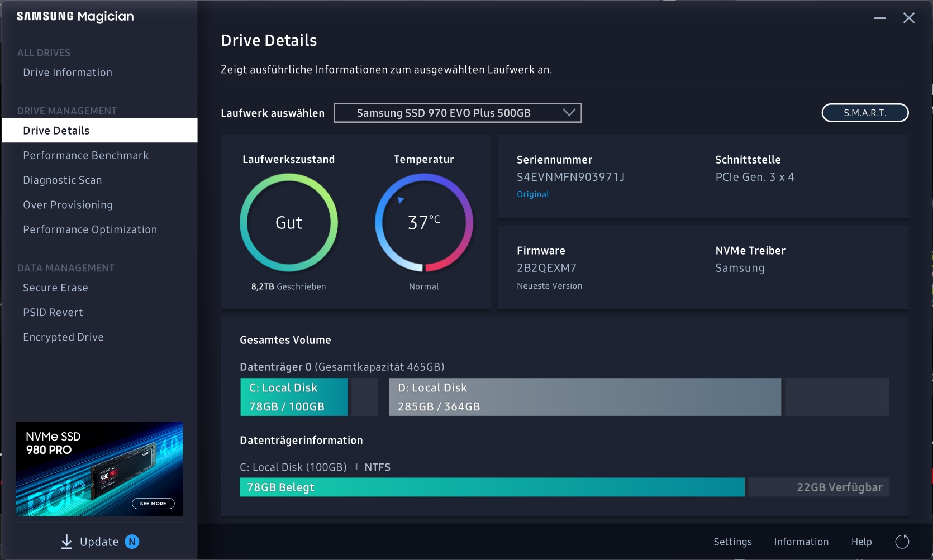
Task: Go to Performance Benchmark
Action: pyautogui.click(x=86, y=155)
